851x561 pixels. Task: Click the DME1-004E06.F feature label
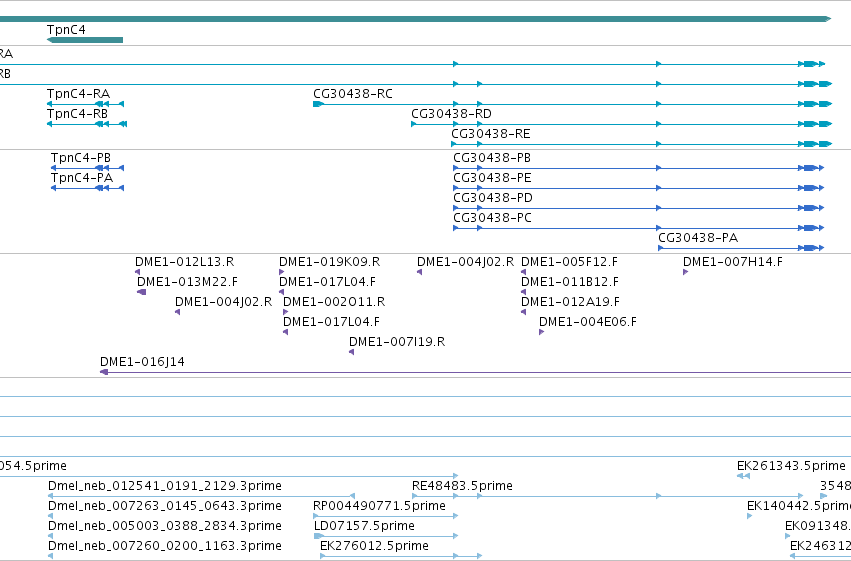click(x=588, y=322)
